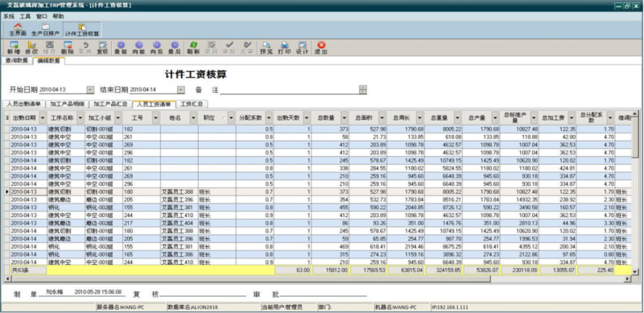This screenshot has width=644, height=313.
Task: Open report designer via 设计 icon
Action: [303, 47]
